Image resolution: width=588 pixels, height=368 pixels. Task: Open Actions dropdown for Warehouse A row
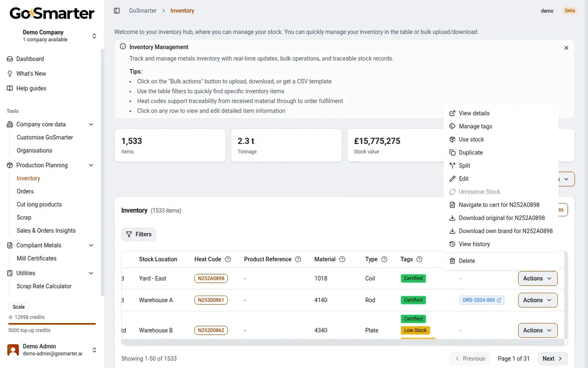(538, 300)
